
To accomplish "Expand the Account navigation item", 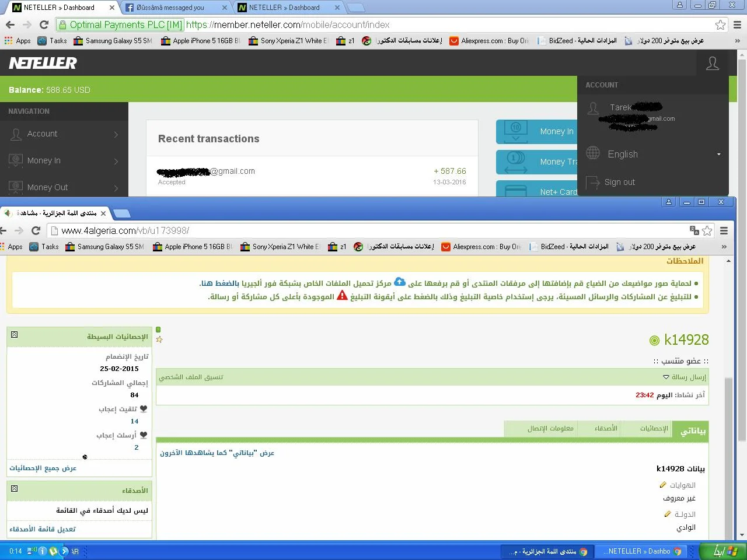I will tap(64, 134).
